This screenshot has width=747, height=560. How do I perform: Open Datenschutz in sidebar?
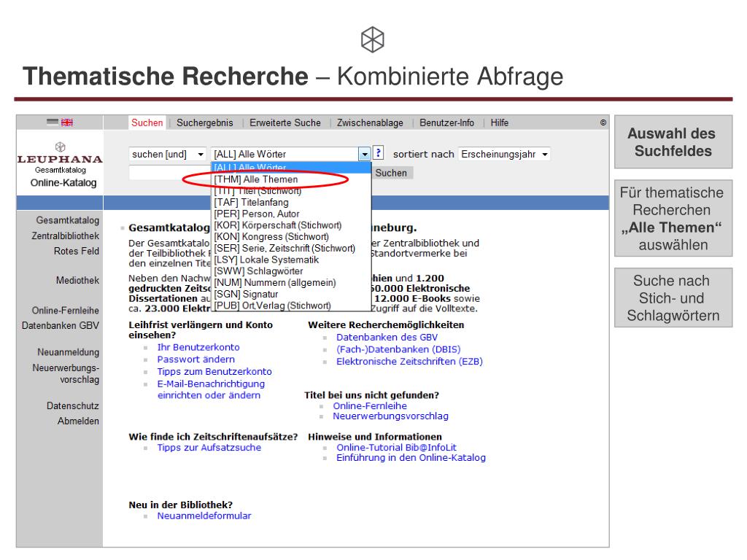point(73,405)
